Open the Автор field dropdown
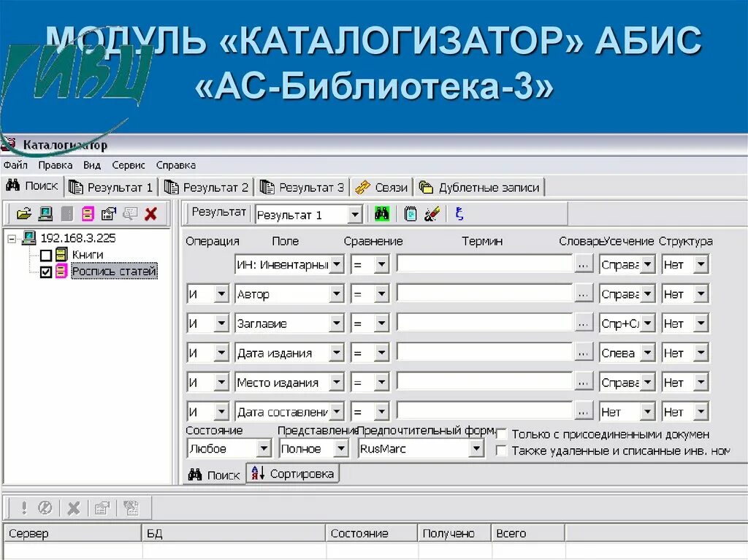748x560 pixels. 336,294
